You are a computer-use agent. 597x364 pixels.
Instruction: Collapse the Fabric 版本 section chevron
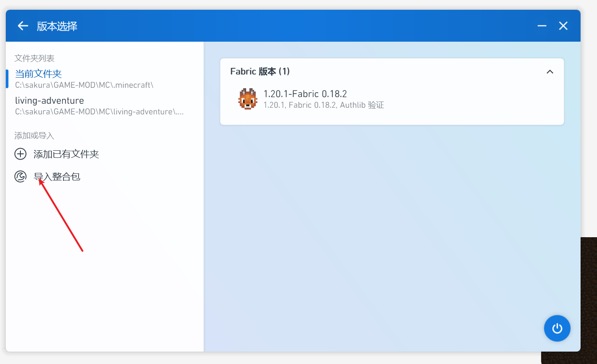pyautogui.click(x=550, y=72)
